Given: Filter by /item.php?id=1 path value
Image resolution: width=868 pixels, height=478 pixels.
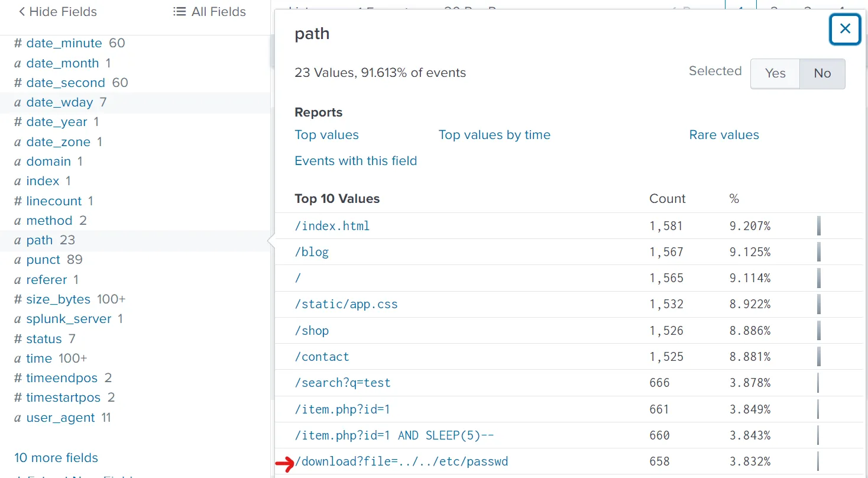Looking at the screenshot, I should [342, 409].
